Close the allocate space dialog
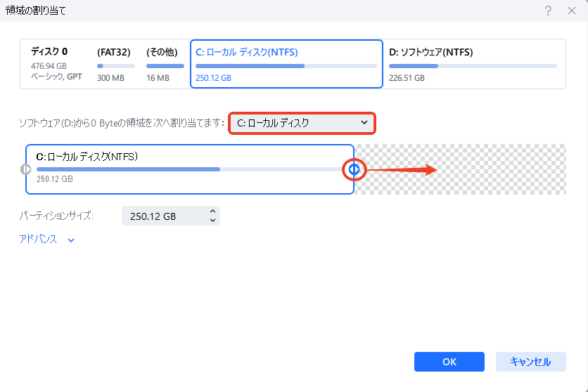588x392 pixels. coord(571,11)
